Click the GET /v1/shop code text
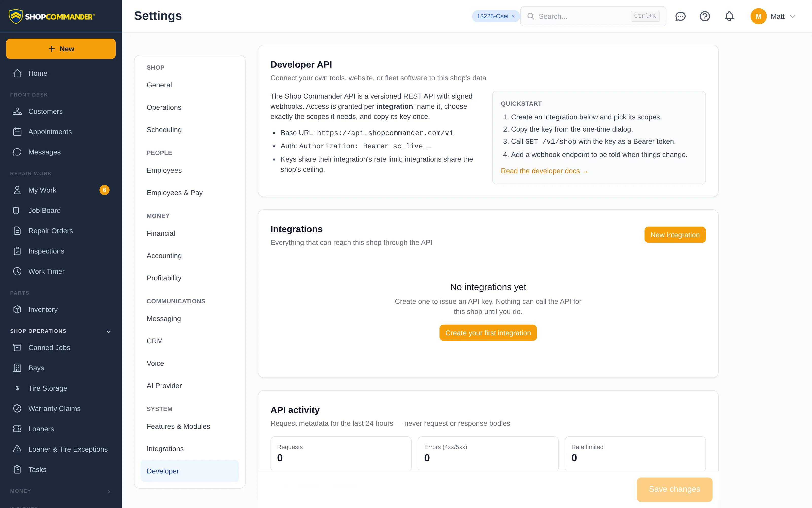The image size is (812, 508). pos(551,142)
